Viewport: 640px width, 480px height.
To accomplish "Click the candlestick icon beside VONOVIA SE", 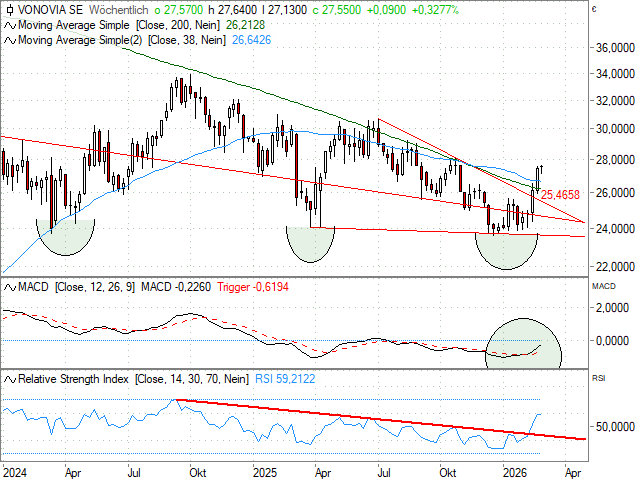I will point(9,9).
